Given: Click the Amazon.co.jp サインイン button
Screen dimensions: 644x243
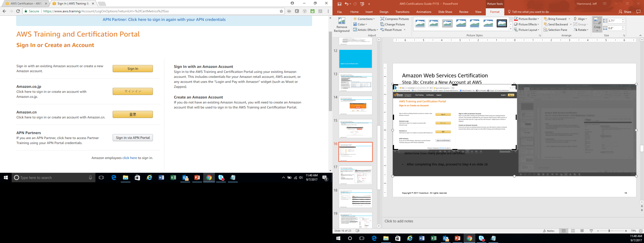Looking at the screenshot, I should tap(133, 91).
